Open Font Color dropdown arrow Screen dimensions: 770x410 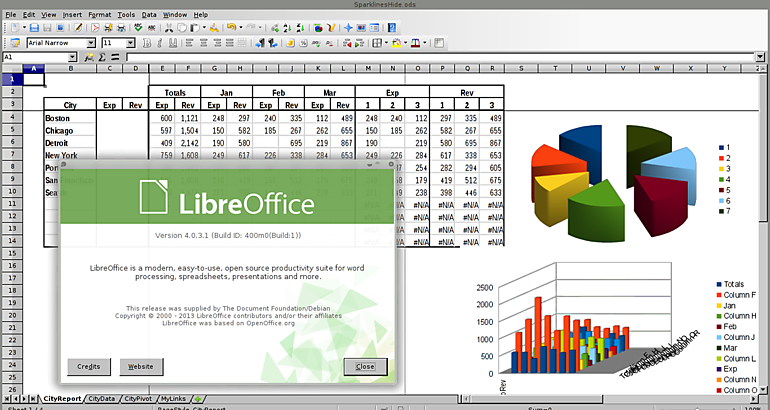point(425,43)
